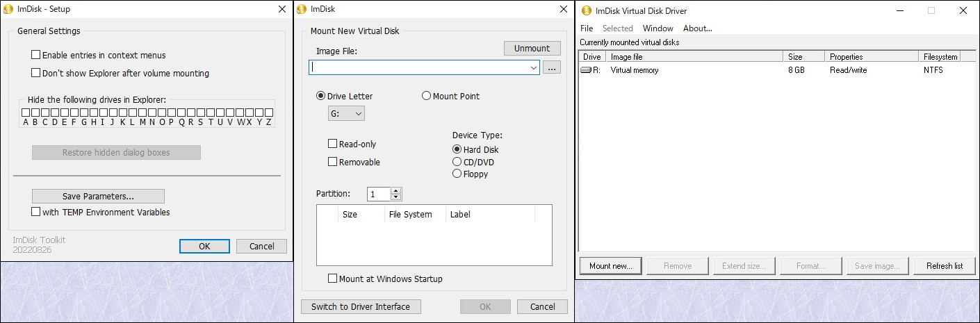Tick the hide drive Z checkbox

[x=269, y=112]
